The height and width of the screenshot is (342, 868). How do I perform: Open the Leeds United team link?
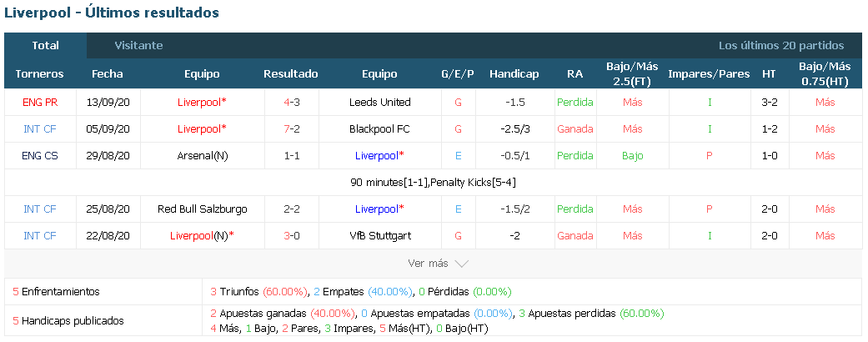tap(379, 103)
